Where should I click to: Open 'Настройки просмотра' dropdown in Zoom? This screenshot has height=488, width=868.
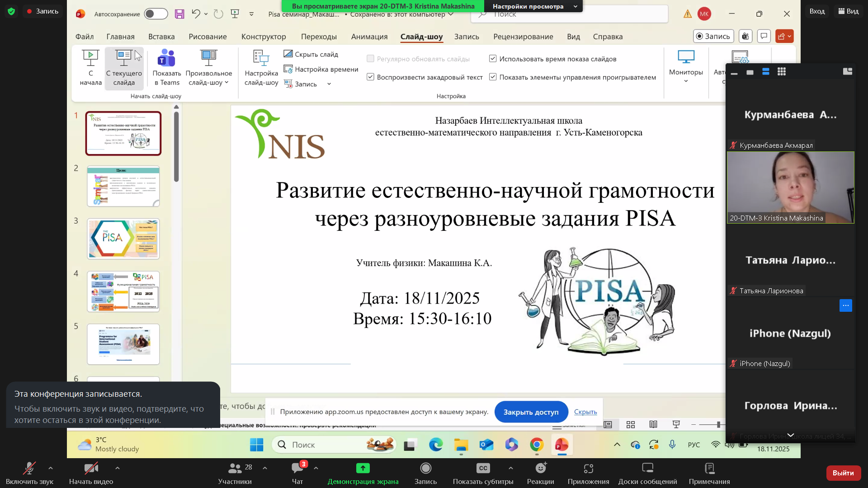pos(534,6)
